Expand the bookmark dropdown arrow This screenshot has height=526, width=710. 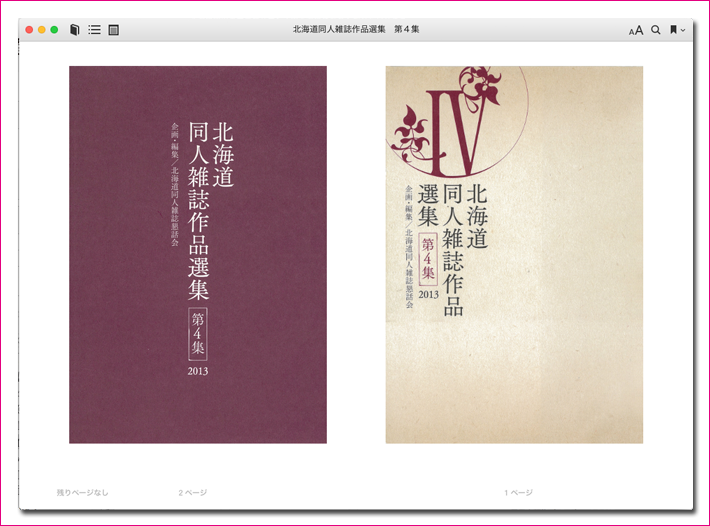[683, 30]
